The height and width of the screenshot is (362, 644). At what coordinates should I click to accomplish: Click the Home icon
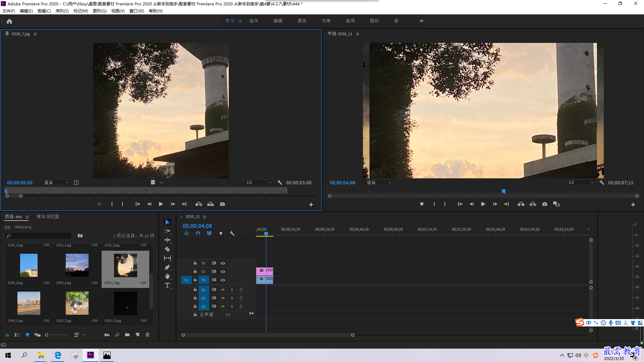[x=9, y=21]
